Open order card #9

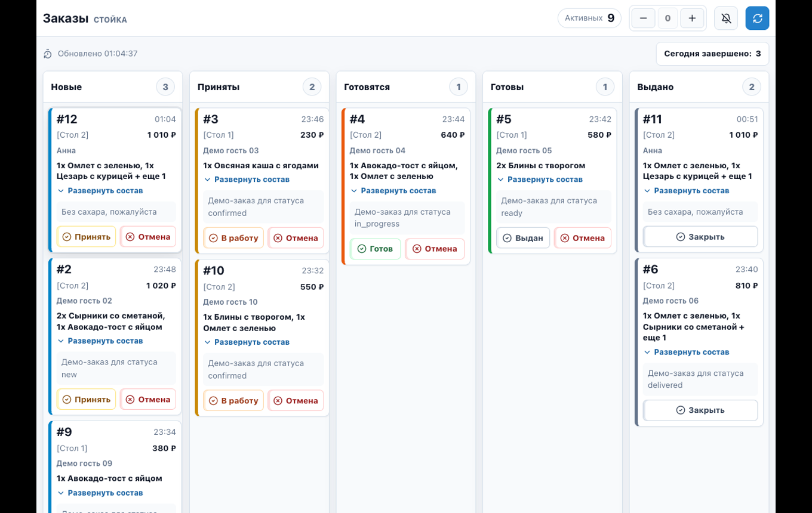pyautogui.click(x=115, y=466)
